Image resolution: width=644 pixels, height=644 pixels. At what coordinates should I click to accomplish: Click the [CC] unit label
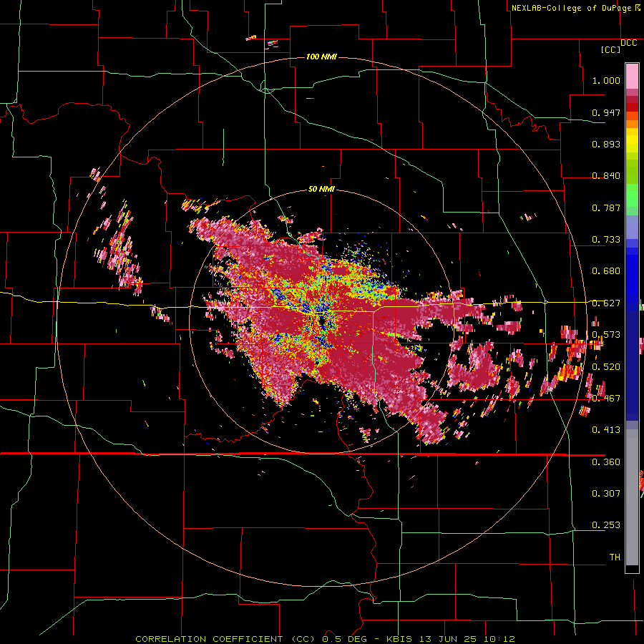pos(611,49)
